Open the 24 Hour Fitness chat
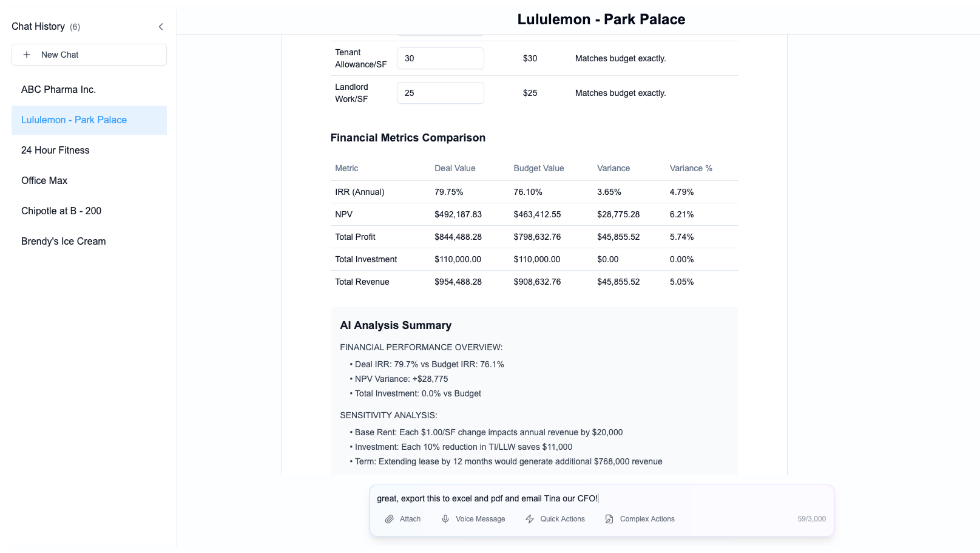 (x=89, y=151)
